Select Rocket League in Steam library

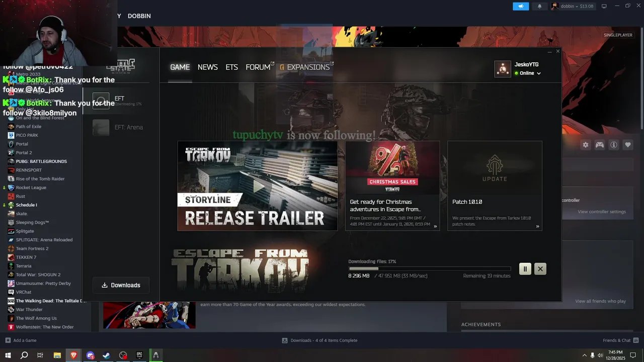click(31, 188)
